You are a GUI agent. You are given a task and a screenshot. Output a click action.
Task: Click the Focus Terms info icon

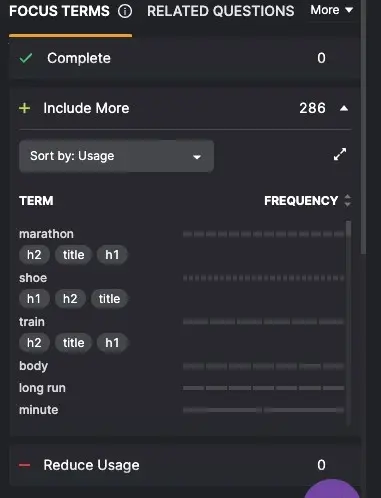pos(125,11)
